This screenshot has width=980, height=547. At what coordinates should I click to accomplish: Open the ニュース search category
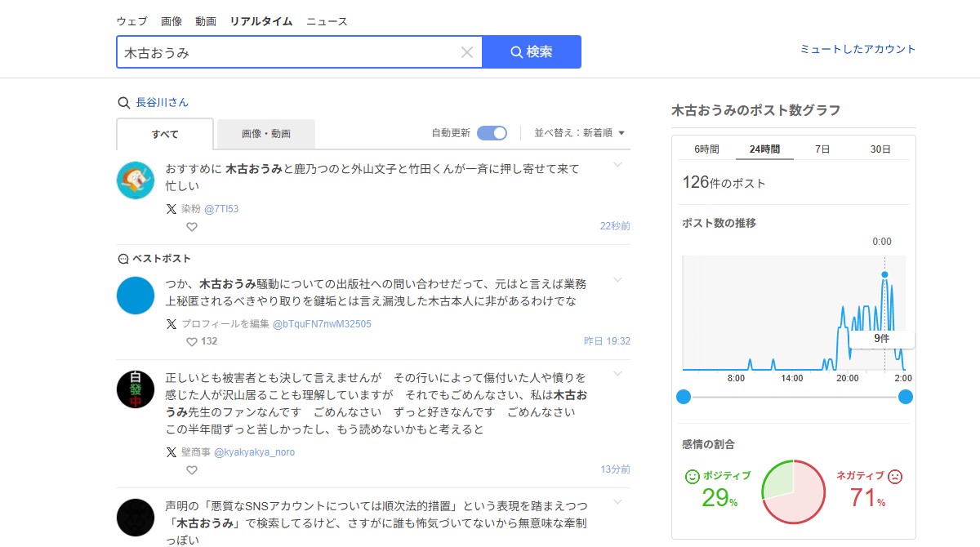click(327, 22)
